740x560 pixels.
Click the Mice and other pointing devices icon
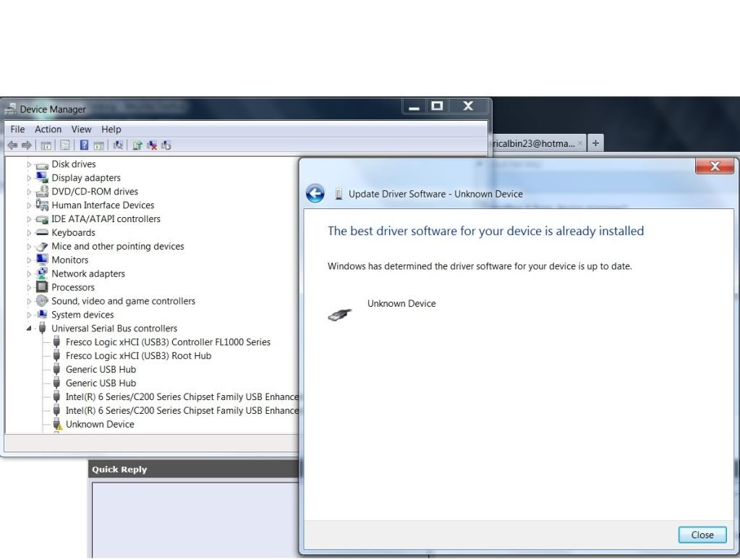point(42,246)
